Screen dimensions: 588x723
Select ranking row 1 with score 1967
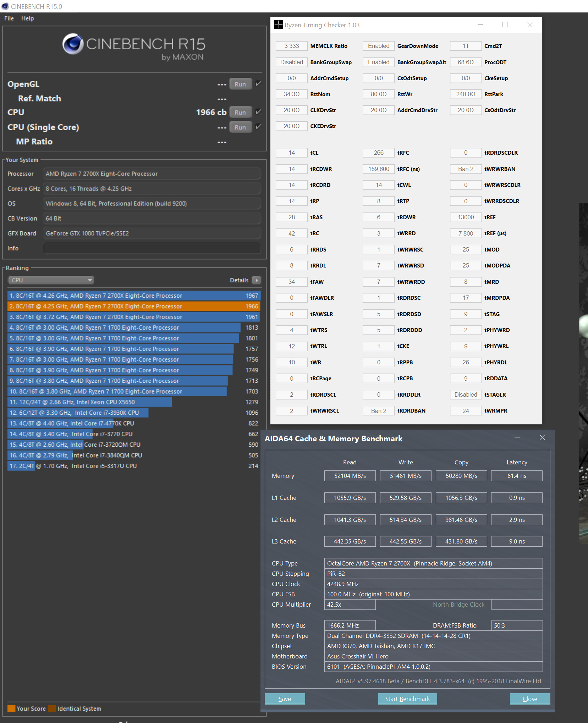tap(134, 296)
